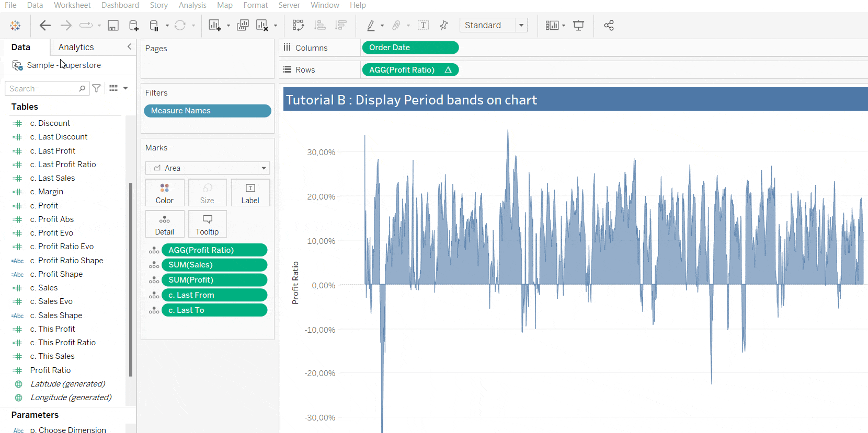868x433 pixels.
Task: Swap rows and columns
Action: pyautogui.click(x=298, y=26)
